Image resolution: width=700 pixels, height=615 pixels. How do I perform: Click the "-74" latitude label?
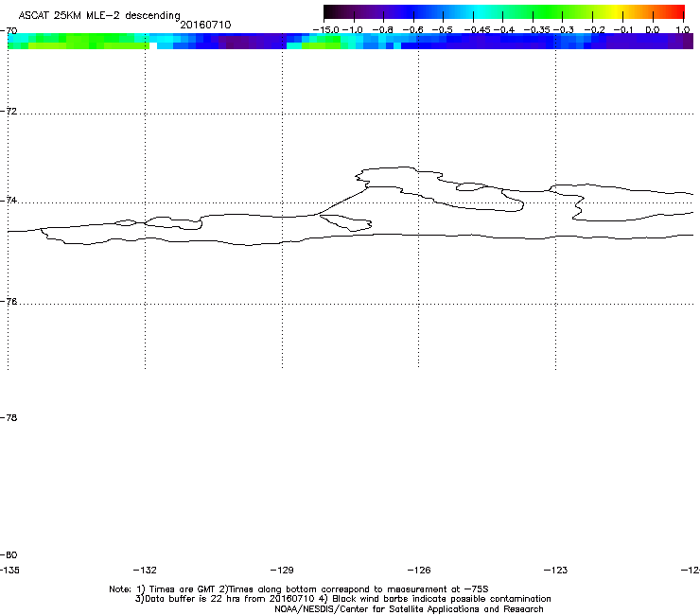(9, 200)
